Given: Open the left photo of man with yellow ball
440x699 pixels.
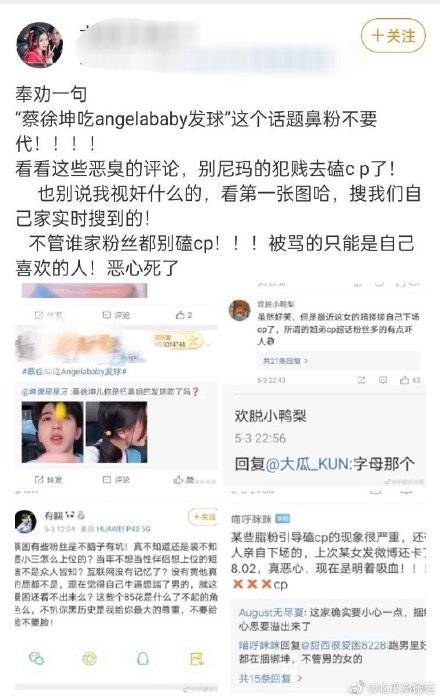Looking at the screenshot, I should click(52, 432).
